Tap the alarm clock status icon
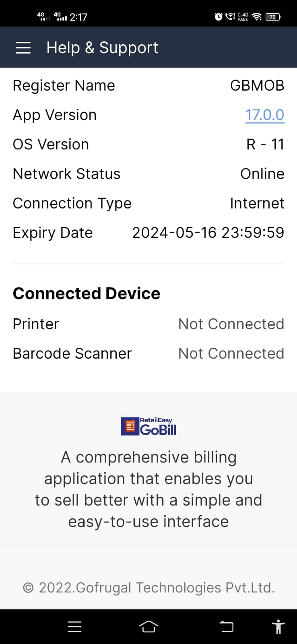The height and width of the screenshot is (644, 297). click(219, 17)
